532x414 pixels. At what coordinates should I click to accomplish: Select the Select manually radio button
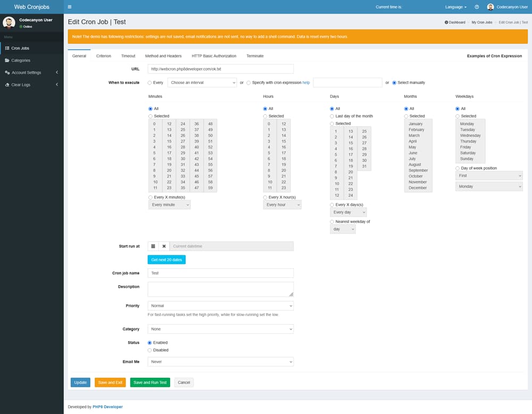coord(394,83)
